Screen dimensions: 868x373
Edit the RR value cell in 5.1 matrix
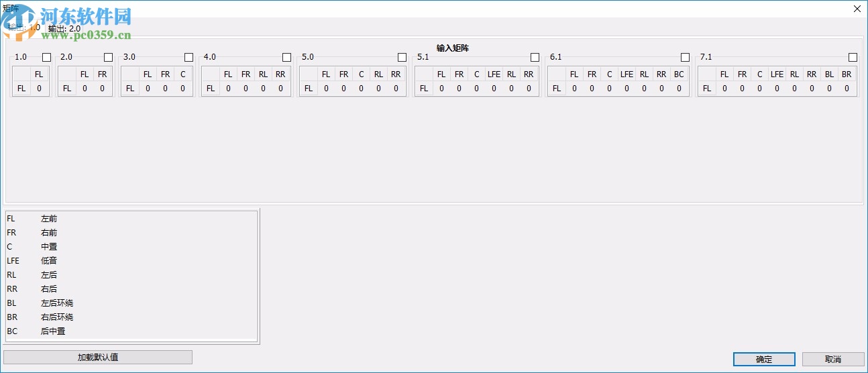click(529, 89)
